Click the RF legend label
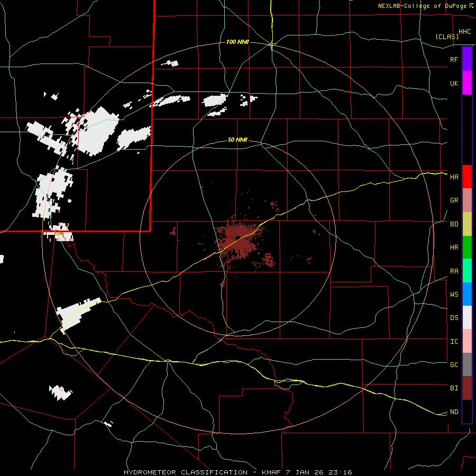This screenshot has height=476, width=476. tap(454, 59)
